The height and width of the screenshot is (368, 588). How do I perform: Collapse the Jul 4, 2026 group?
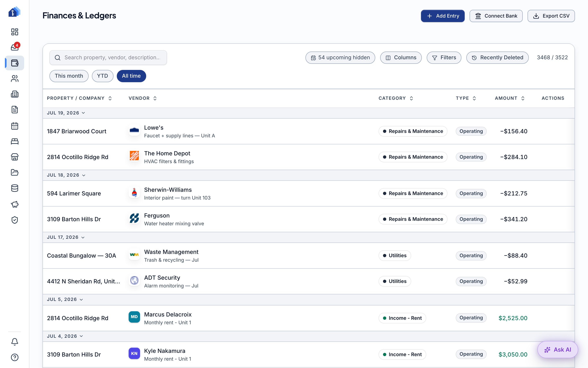coord(65,336)
